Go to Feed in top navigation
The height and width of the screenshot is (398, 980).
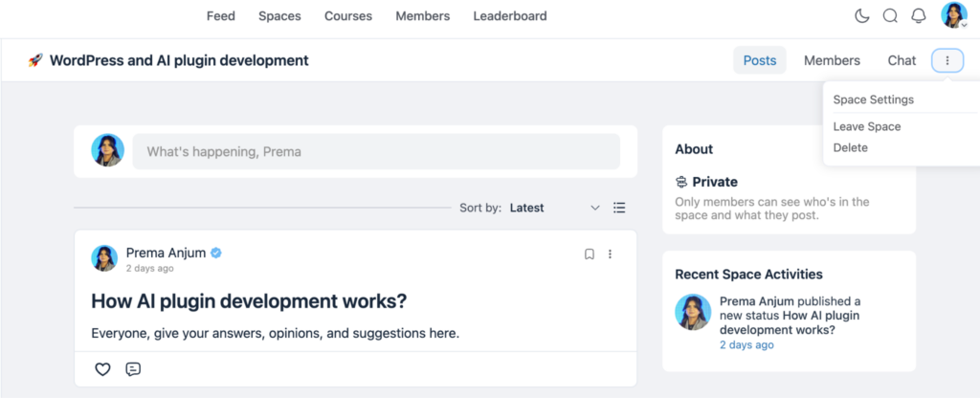[221, 16]
